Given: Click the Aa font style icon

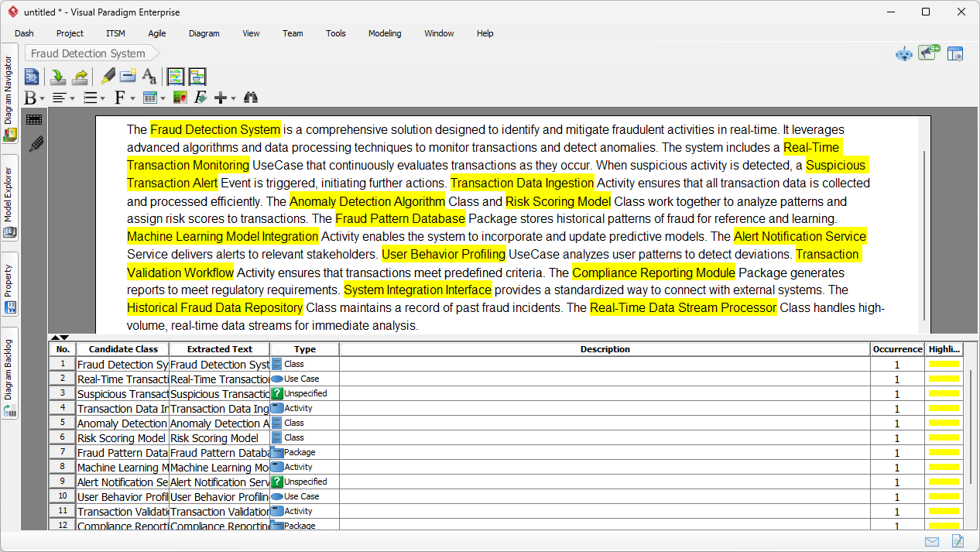Looking at the screenshot, I should (x=149, y=77).
